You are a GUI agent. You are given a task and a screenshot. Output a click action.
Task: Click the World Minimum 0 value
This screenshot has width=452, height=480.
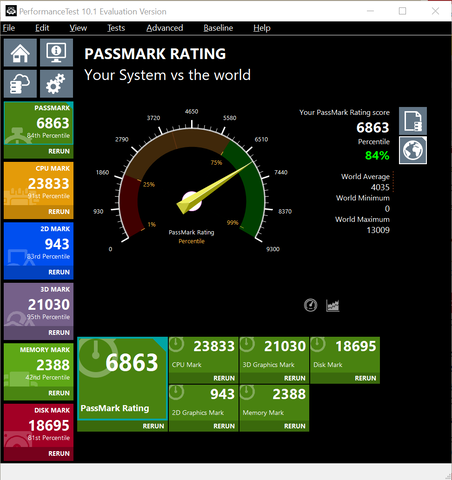387,209
